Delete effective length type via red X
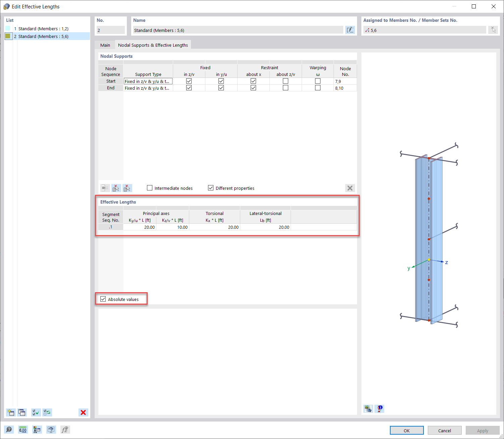 83,412
